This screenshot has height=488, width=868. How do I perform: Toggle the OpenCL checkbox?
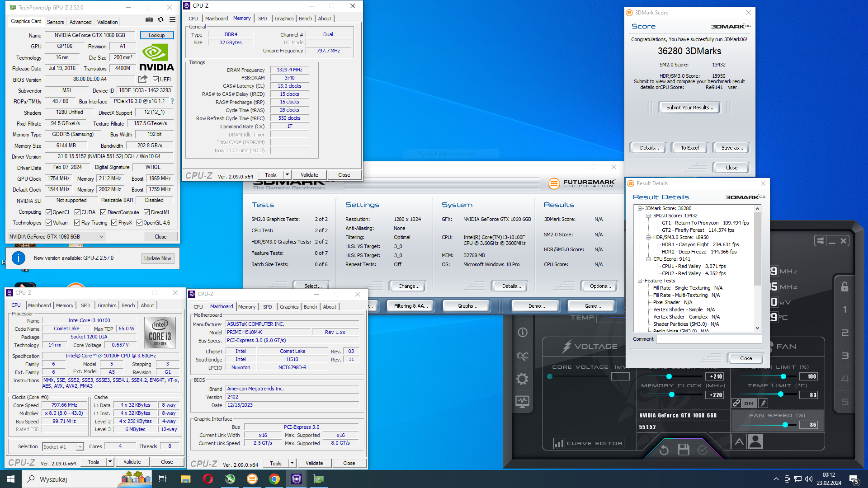coord(48,212)
